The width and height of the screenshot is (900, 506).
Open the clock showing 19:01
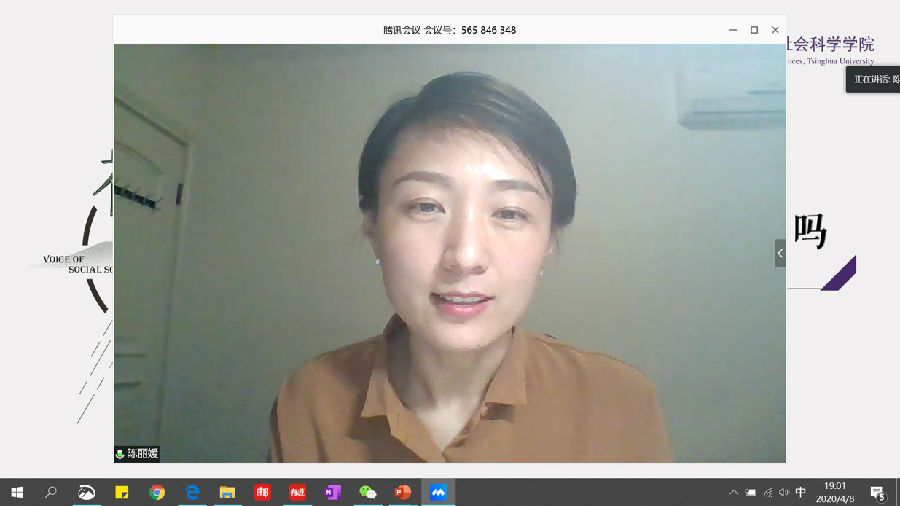click(x=835, y=492)
